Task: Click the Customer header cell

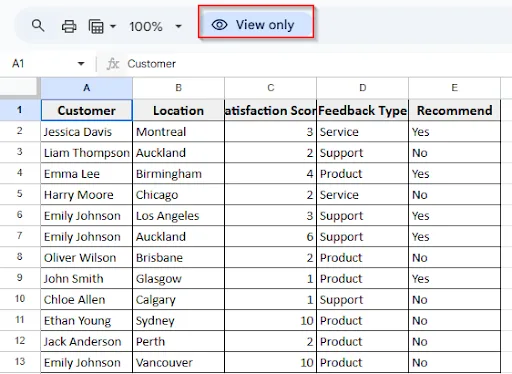Action: pyautogui.click(x=87, y=110)
